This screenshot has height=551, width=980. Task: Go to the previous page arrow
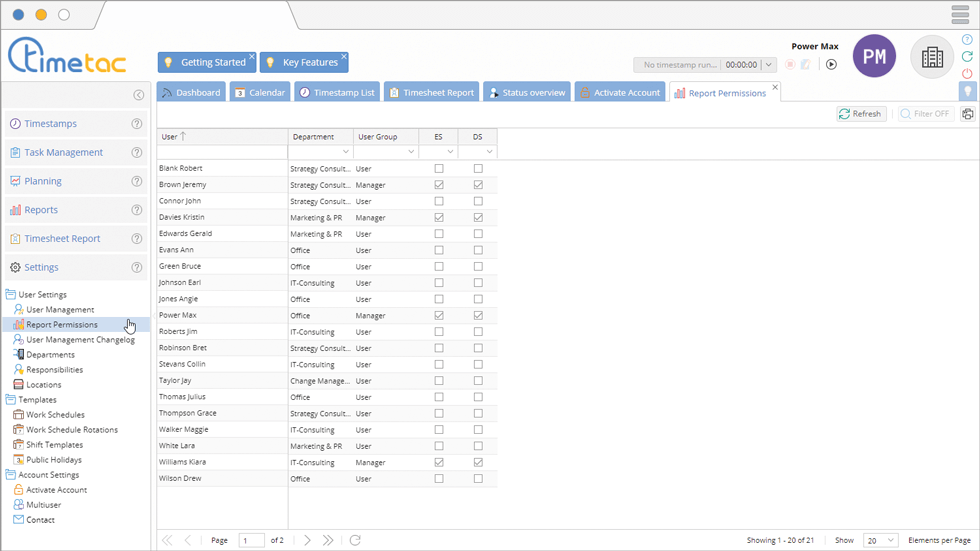pos(188,540)
